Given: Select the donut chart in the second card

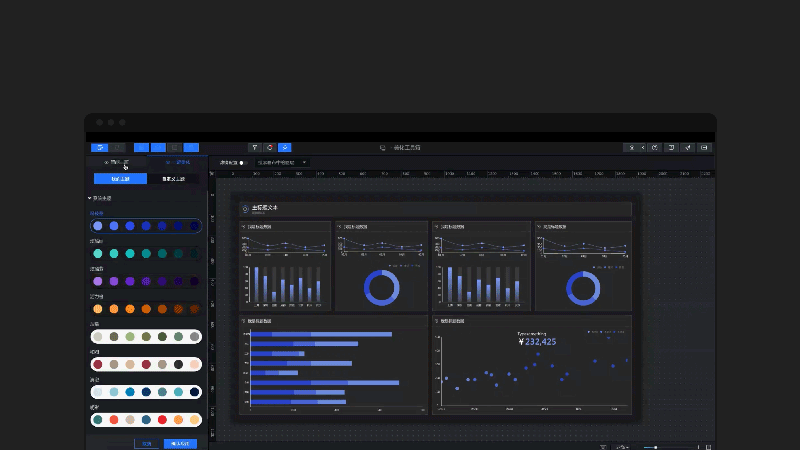Looking at the screenshot, I should (x=382, y=288).
